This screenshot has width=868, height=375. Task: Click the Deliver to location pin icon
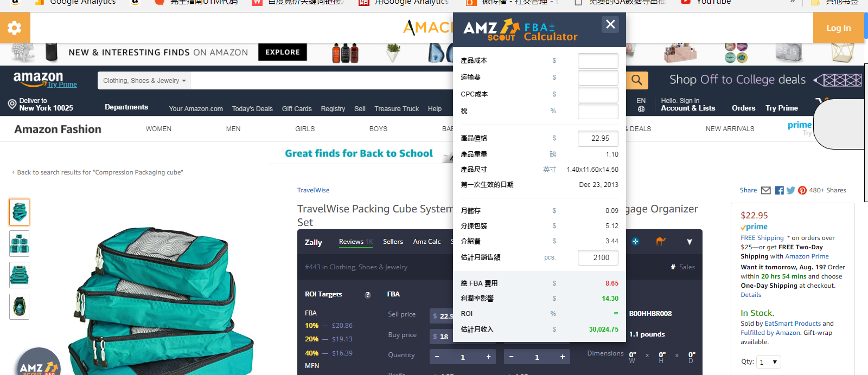click(12, 104)
